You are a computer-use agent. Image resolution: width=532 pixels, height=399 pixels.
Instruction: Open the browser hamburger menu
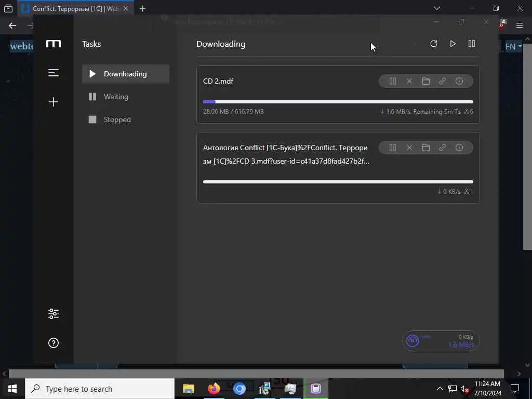(520, 25)
